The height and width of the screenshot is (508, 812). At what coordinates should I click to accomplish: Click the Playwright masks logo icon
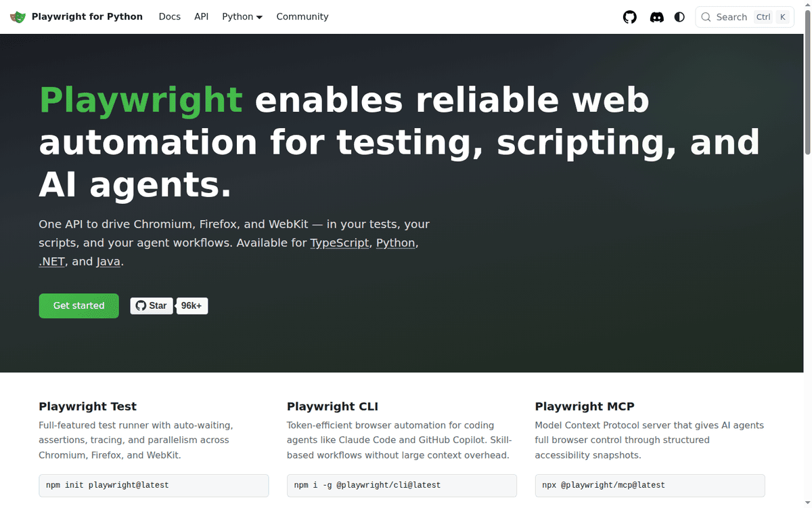(18, 16)
